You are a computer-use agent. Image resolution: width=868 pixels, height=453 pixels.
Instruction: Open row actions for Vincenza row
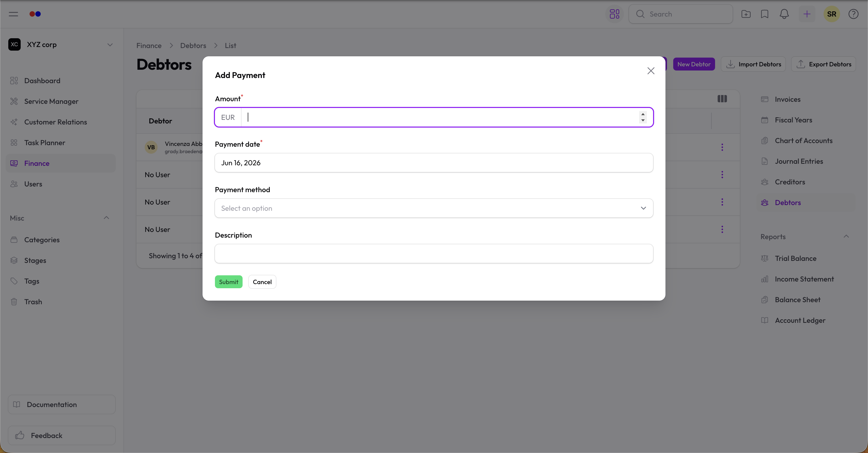click(x=722, y=147)
